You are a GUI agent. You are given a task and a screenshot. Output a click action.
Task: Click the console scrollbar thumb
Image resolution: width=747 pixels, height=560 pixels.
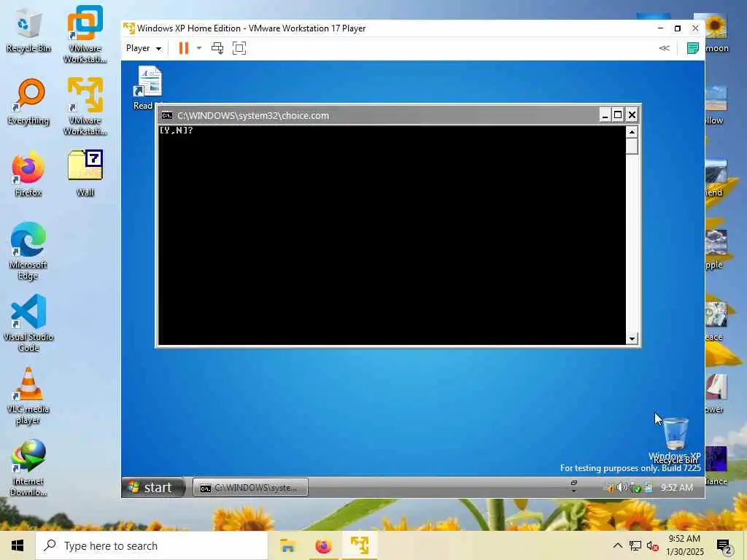(632, 146)
